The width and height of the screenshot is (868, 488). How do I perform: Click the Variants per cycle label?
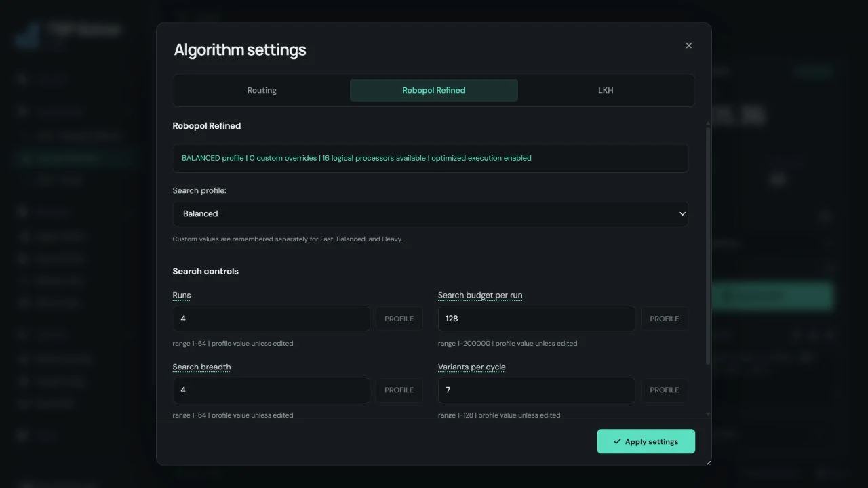coord(472,367)
